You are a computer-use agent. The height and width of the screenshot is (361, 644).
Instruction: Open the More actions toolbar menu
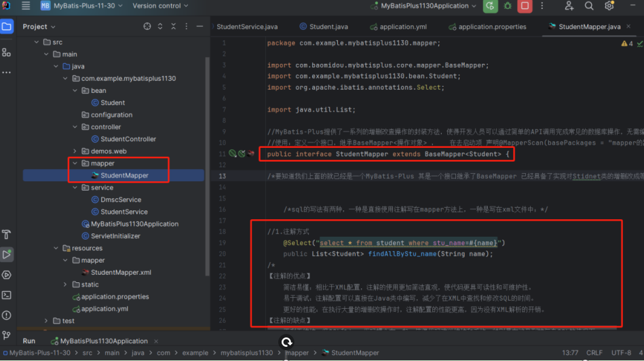[542, 5]
